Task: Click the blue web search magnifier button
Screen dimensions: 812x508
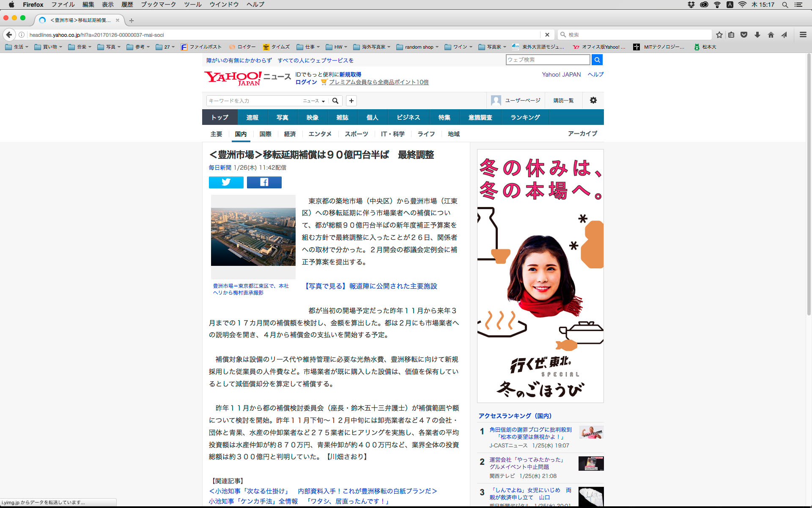Action: click(597, 60)
